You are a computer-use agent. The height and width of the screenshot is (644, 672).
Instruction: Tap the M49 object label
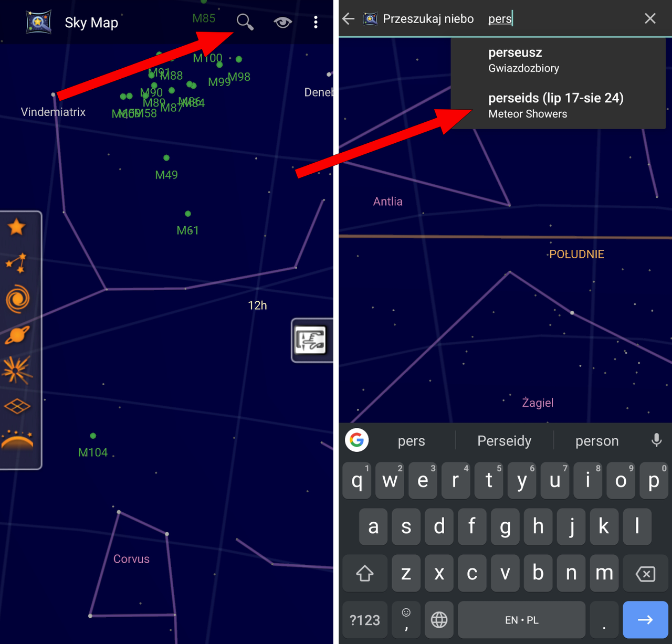(x=166, y=175)
